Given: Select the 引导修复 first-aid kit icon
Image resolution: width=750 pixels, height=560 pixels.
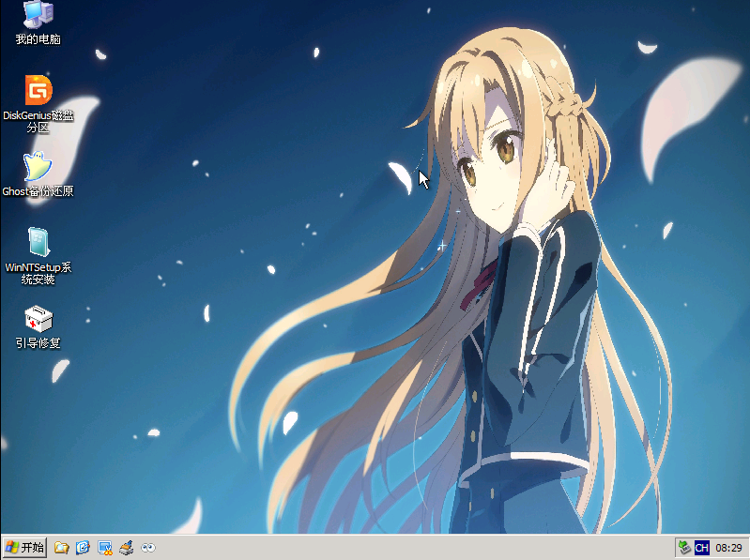Looking at the screenshot, I should pos(38,318).
